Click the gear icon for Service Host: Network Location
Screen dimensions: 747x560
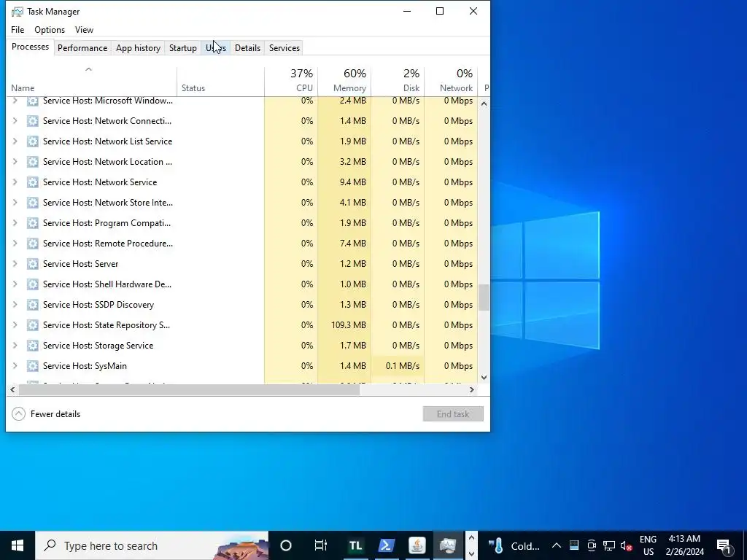click(x=32, y=162)
